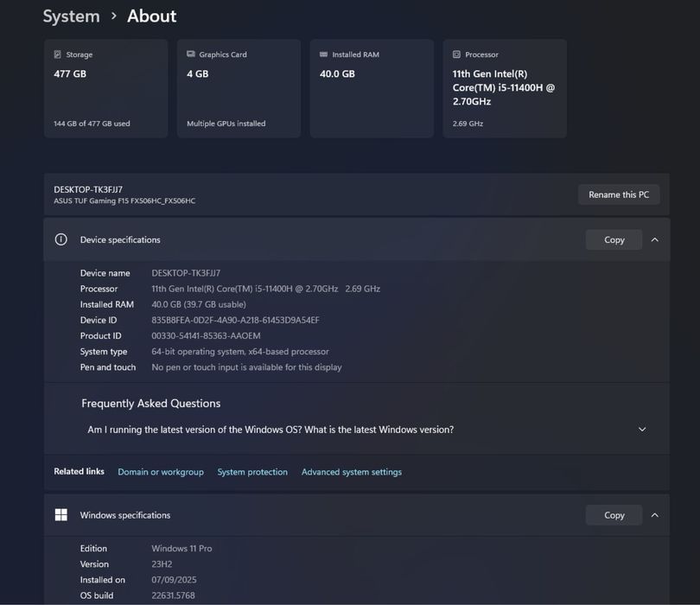The height and width of the screenshot is (605, 700).
Task: Select the Pen and touch value text
Action: click(246, 367)
